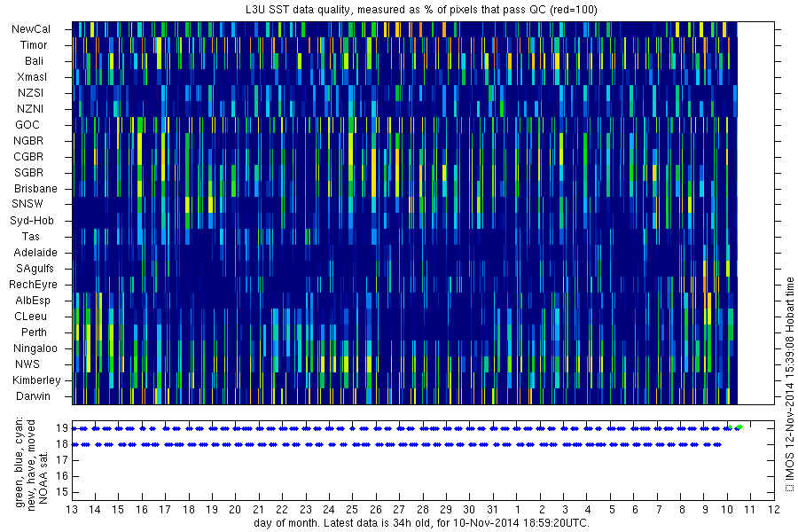
Task: Click the 'green, blue, cyan:' legend label
Action: [x=20, y=462]
